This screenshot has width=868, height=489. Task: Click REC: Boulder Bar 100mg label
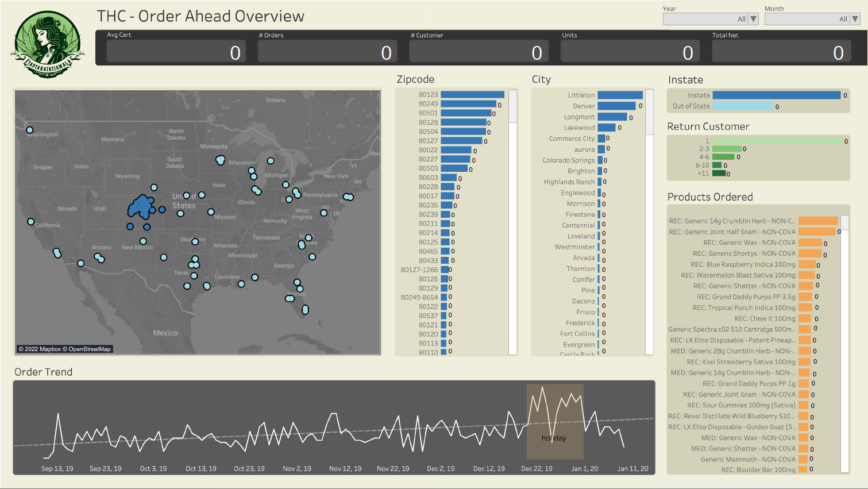pyautogui.click(x=758, y=470)
